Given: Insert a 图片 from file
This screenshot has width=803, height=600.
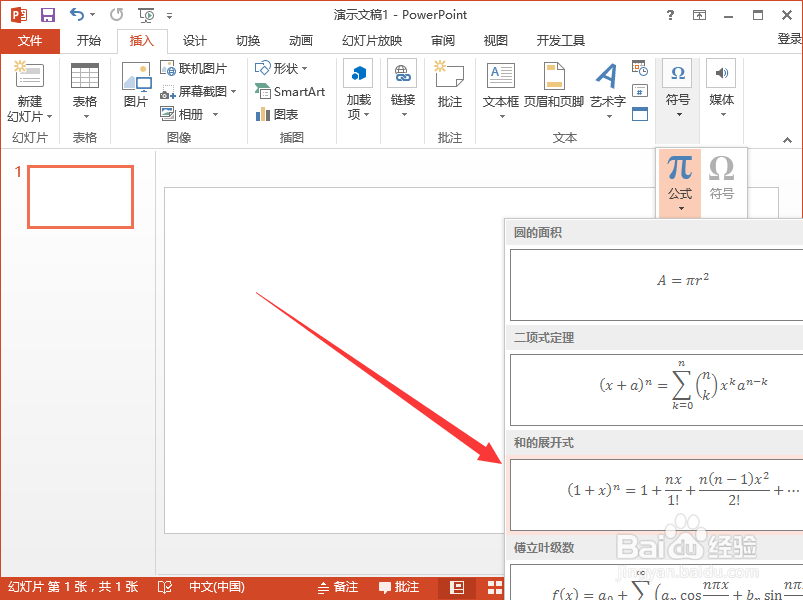Looking at the screenshot, I should pyautogui.click(x=136, y=84).
